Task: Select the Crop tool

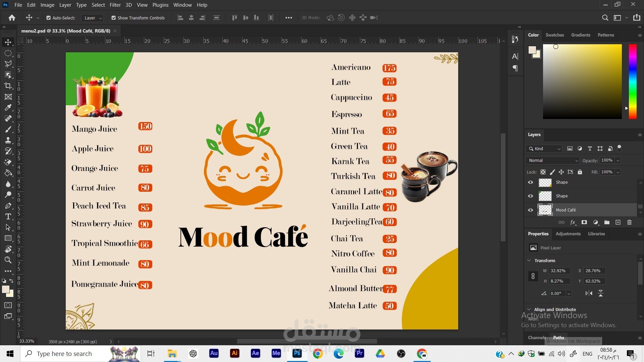Action: click(x=8, y=86)
